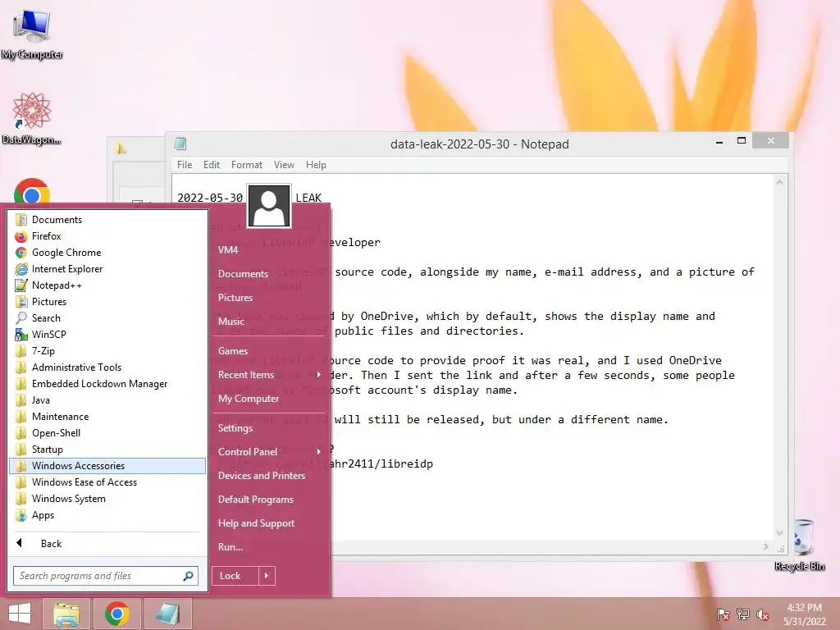The image size is (840, 630).
Task: Click the muted volume tray icon
Action: [x=763, y=614]
